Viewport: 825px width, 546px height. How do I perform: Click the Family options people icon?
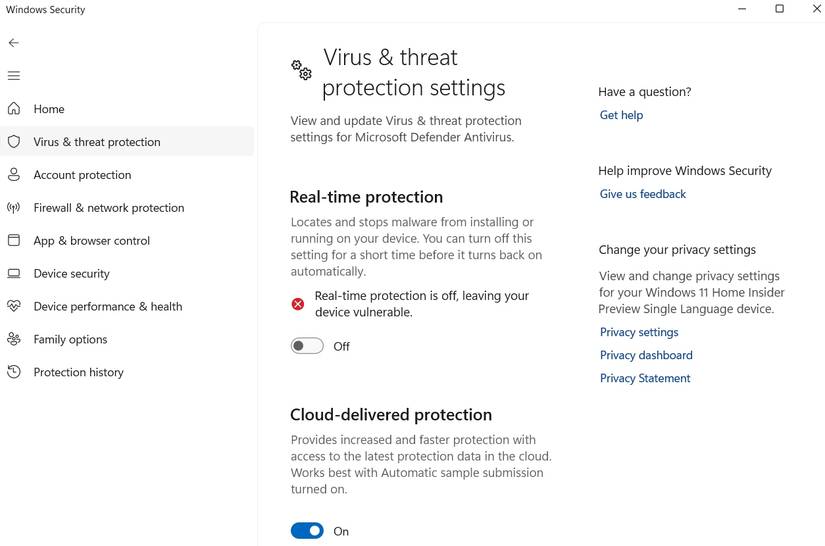point(14,339)
